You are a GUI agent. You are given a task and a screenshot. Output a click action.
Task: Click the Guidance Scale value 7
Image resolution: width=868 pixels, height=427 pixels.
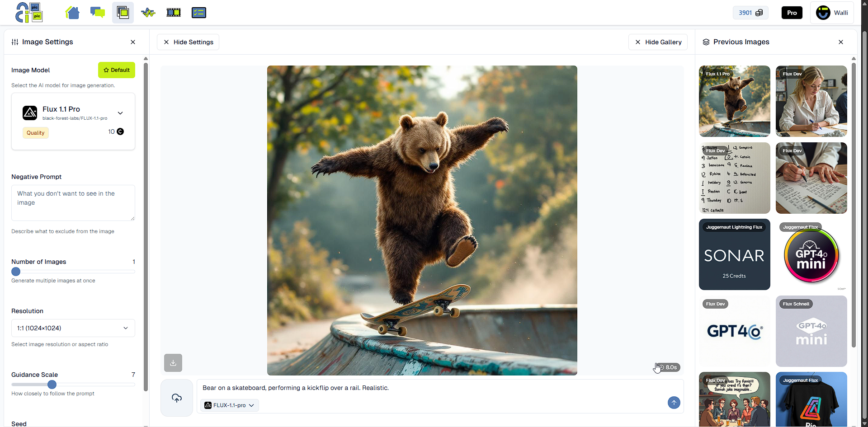coord(133,375)
